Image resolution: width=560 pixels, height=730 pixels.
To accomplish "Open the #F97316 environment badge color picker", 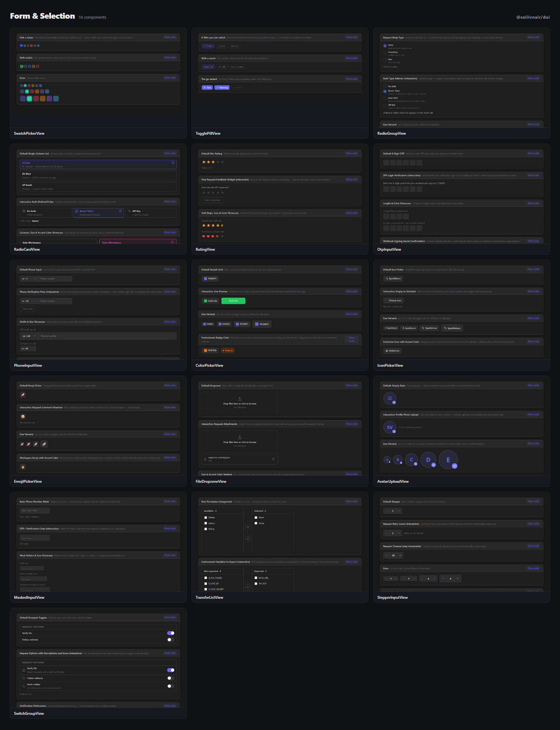I will tap(210, 350).
